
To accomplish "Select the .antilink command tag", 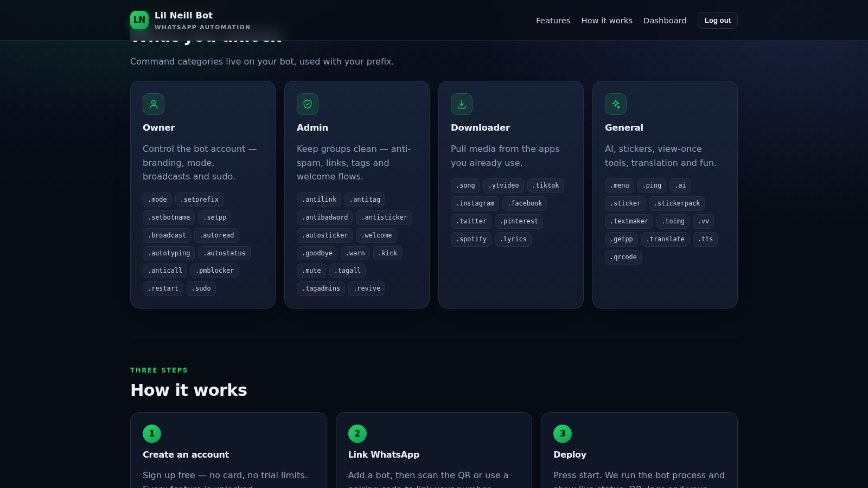I will tap(319, 200).
